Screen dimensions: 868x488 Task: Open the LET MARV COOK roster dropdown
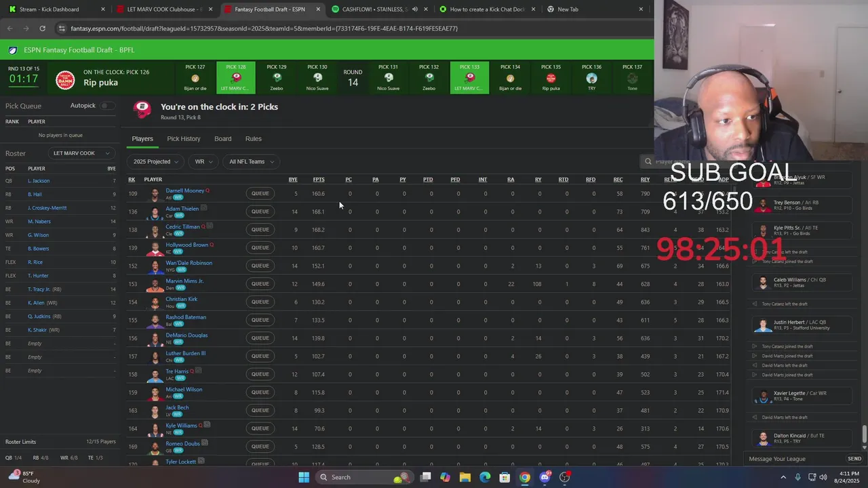tap(81, 153)
